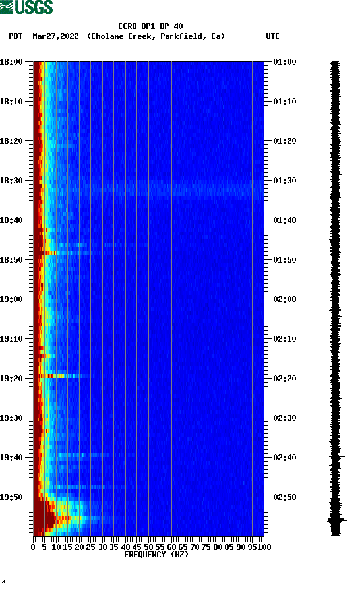This screenshot has height=589, width=364.
Task: Click the 19:10 PDT time label
Action: coord(11,339)
